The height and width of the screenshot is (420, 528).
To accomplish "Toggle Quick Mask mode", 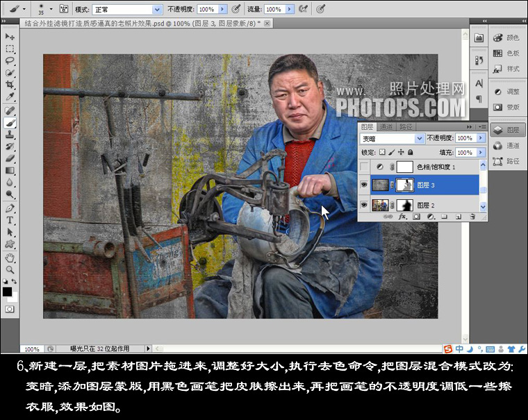I will pos(10,309).
